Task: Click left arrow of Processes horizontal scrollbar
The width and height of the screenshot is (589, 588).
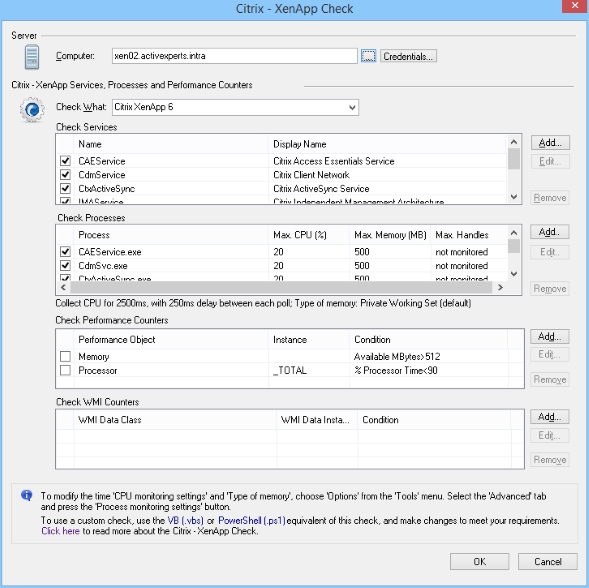Action: [63, 287]
